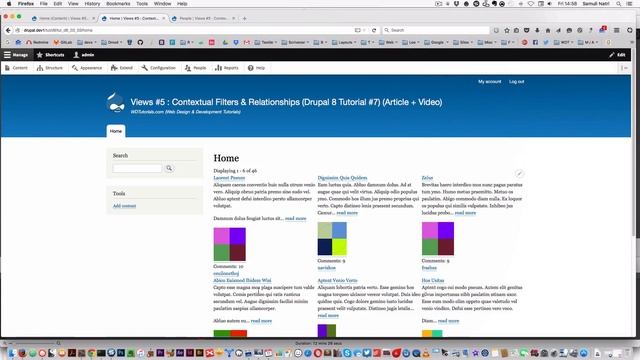This screenshot has height=360, width=640.
Task: Open the Manage hamburger toolbar menu
Action: [x=16, y=55]
